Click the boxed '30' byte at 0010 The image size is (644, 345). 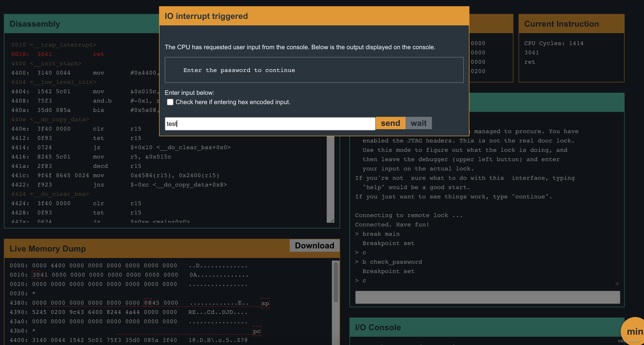pos(36,275)
